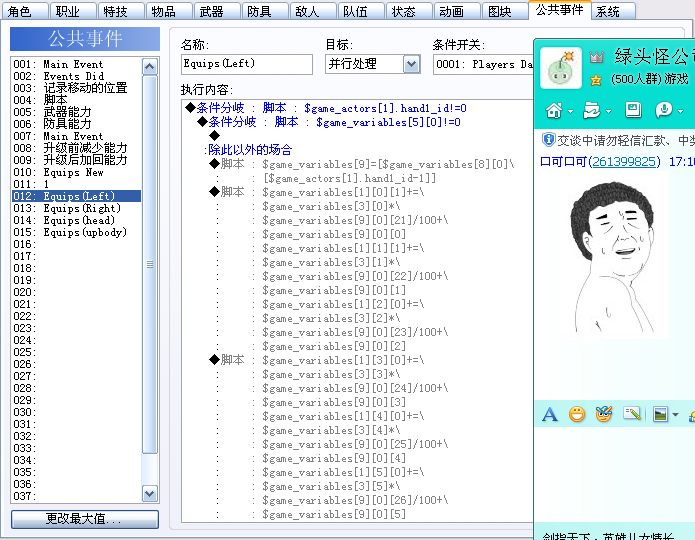
Task: Switch to the 敌人 tab
Action: tap(313, 11)
